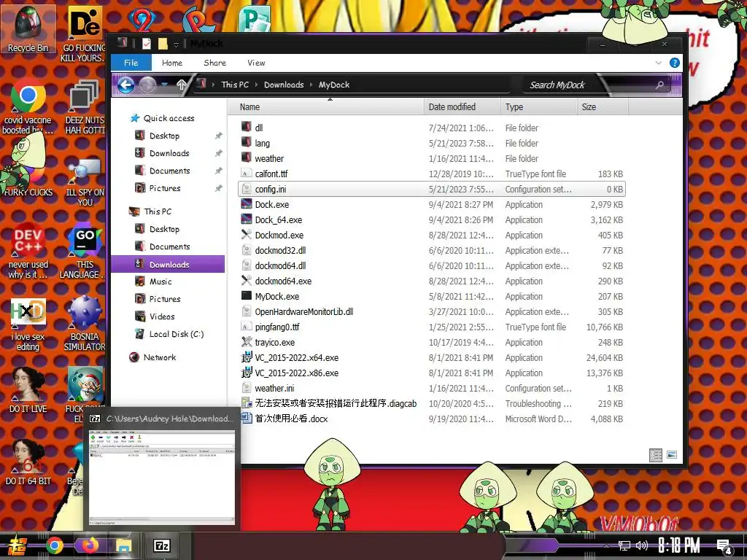Select Videos in navigation pane
Viewport: 747px width, 560px height.
pyautogui.click(x=162, y=316)
